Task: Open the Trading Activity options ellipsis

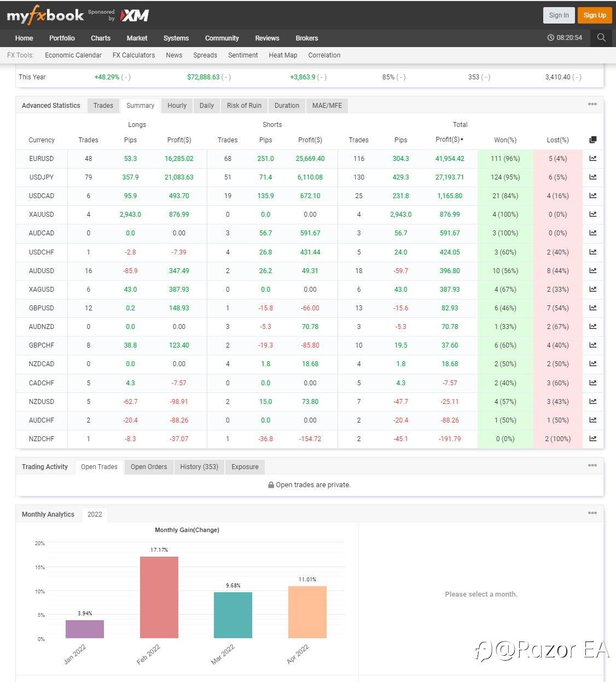Action: tap(592, 465)
